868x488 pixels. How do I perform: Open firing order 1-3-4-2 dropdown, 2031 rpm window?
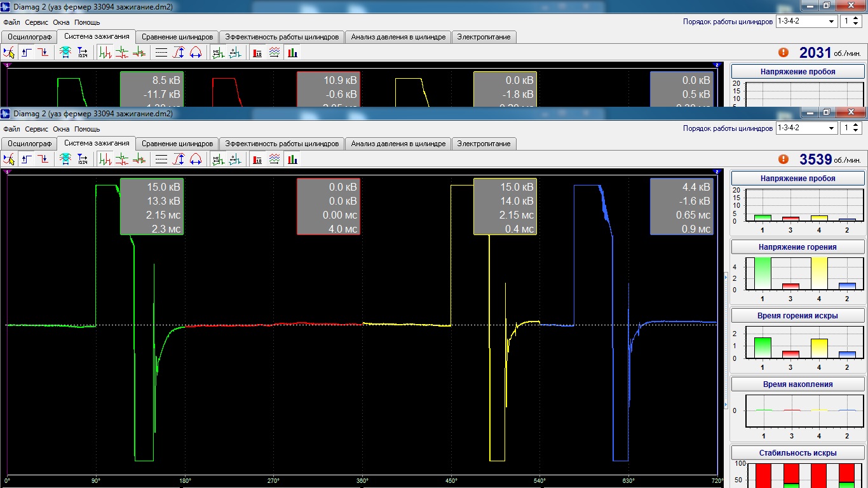pos(831,21)
